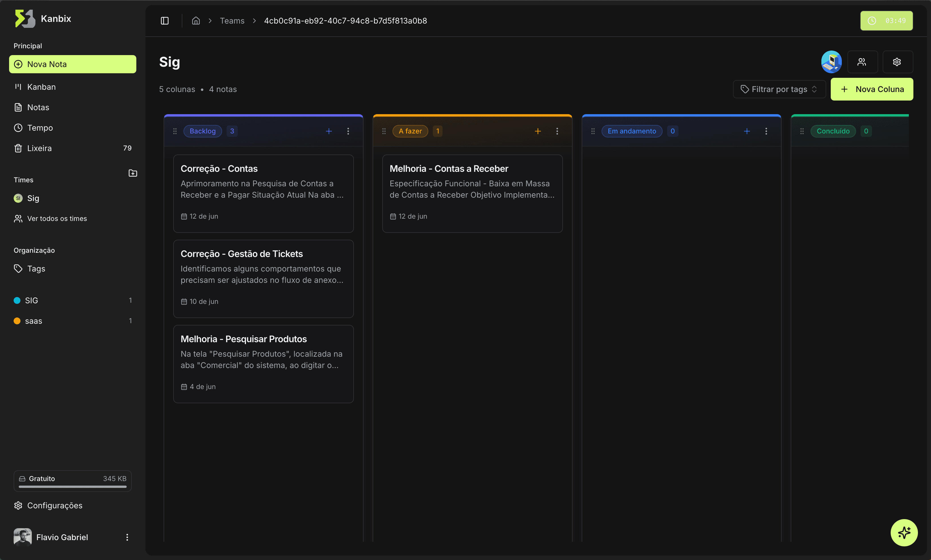Viewport: 931px width, 560px height.
Task: Select the orange saas tag
Action: [x=33, y=321]
